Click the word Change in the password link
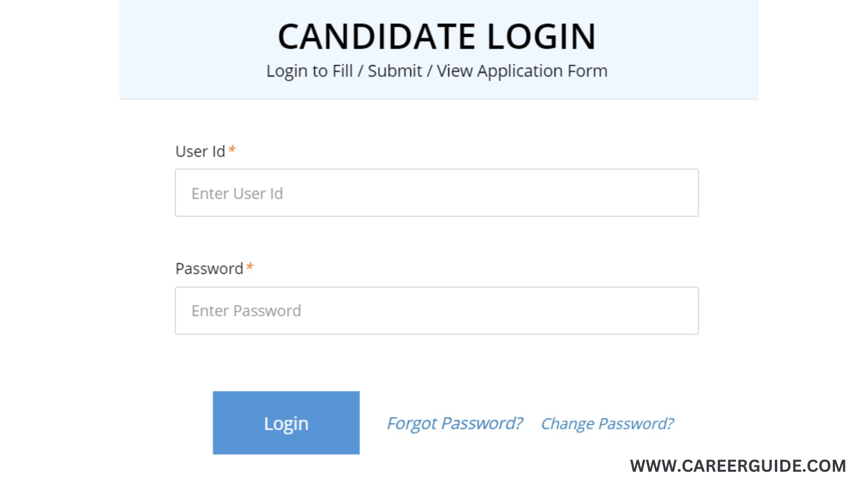The height and width of the screenshot is (488, 868). 567,424
